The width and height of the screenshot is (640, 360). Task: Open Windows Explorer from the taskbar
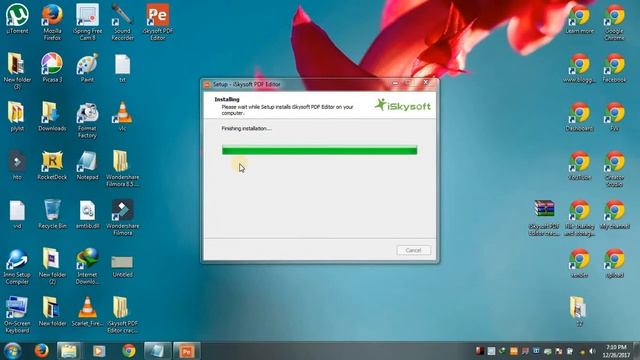[68, 351]
